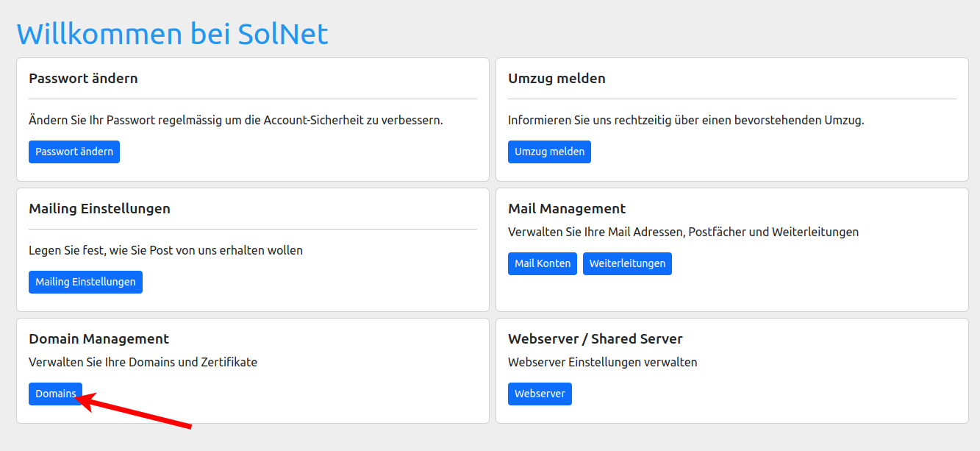Click the Umzug melden button
The height and width of the screenshot is (451, 980).
click(x=549, y=152)
